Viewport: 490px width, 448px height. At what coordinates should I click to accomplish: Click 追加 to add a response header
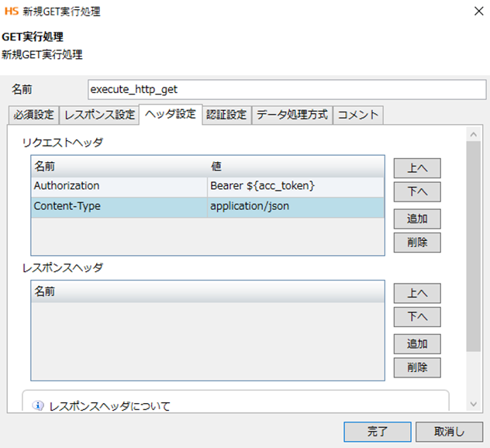click(x=417, y=343)
